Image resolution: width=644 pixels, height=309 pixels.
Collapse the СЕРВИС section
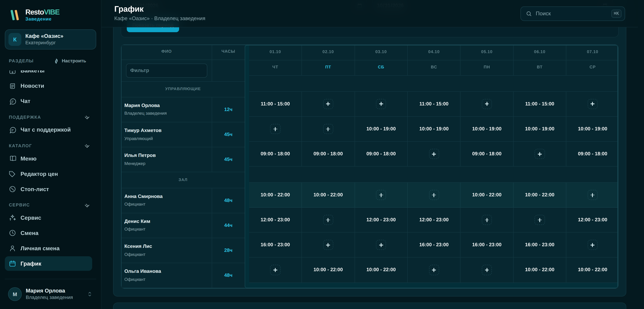click(x=87, y=205)
